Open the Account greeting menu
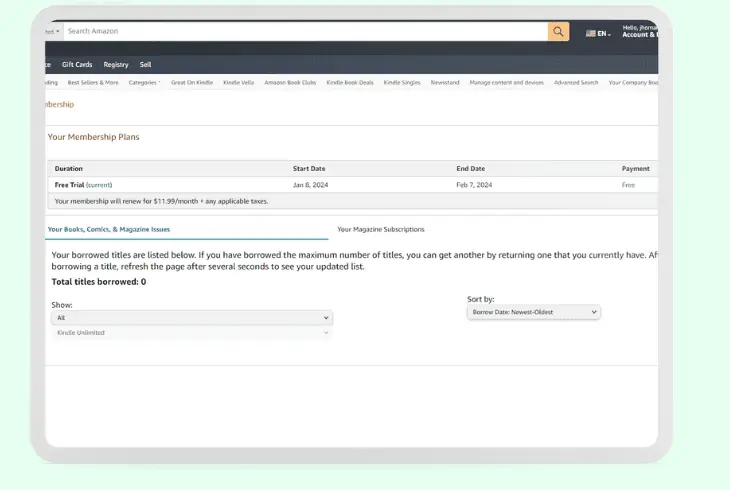The image size is (730, 490). pos(640,31)
